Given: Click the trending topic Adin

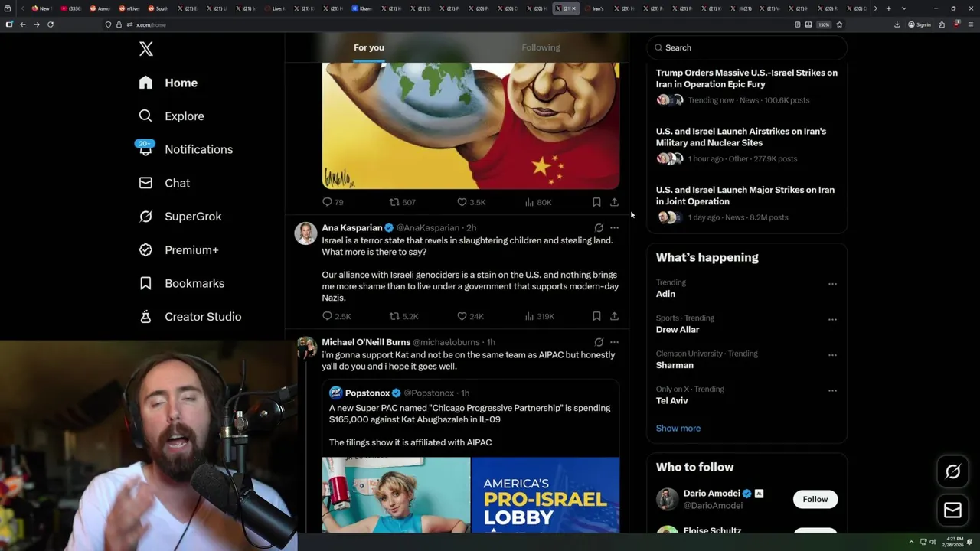Looking at the screenshot, I should coord(665,294).
